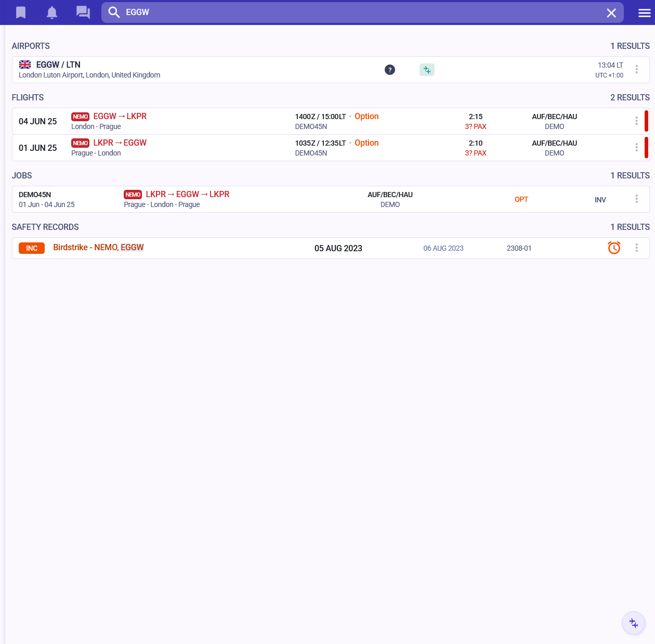Open the EGGW → LKPR flight
655x644 pixels.
coord(120,117)
